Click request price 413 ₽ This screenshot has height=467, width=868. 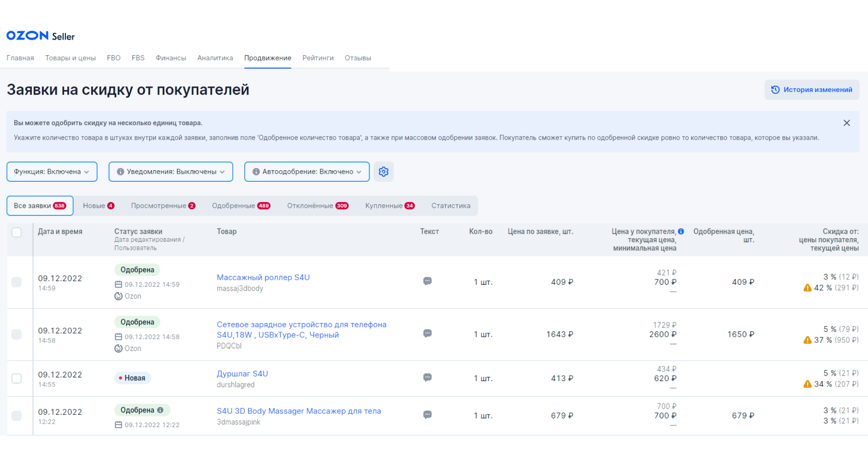562,378
